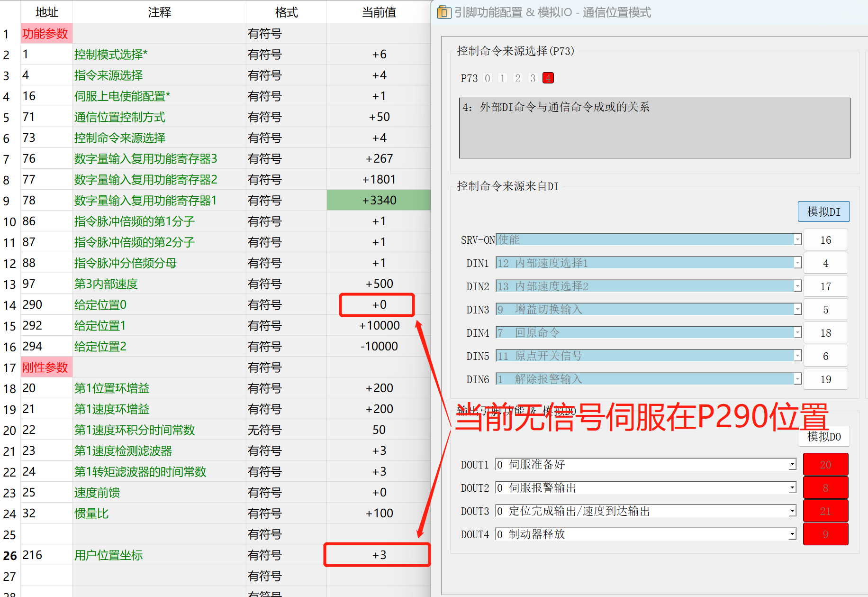Click 给定位置0 value +0
The image size is (868, 597).
pos(379,305)
